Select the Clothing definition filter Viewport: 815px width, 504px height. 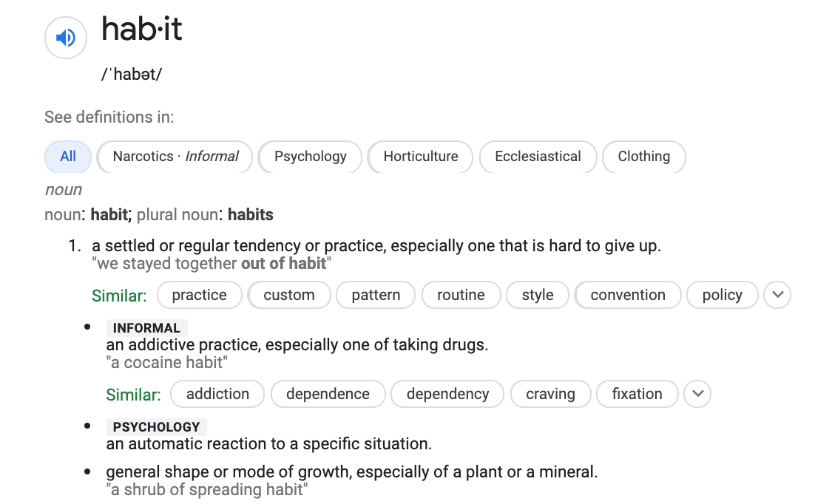643,157
